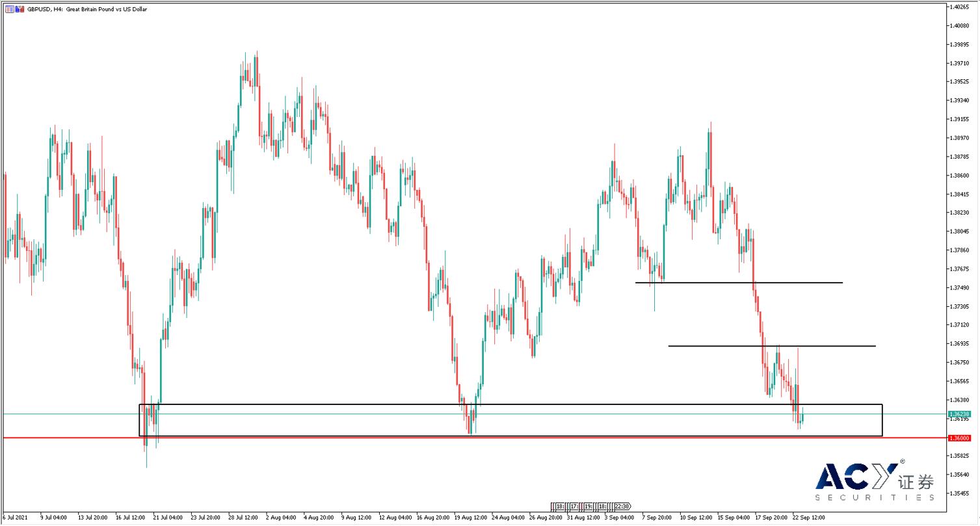Click the 13 Jul 20:00 time label
Viewport: 980px width, 526px height.
click(x=92, y=518)
